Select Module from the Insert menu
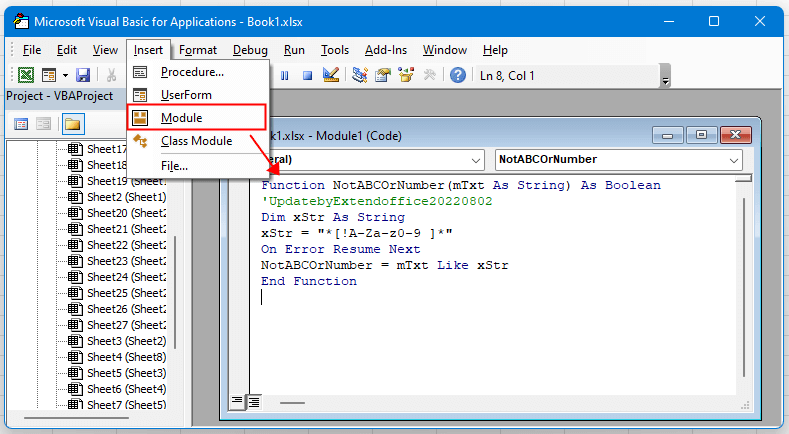The height and width of the screenshot is (434, 789). (182, 118)
